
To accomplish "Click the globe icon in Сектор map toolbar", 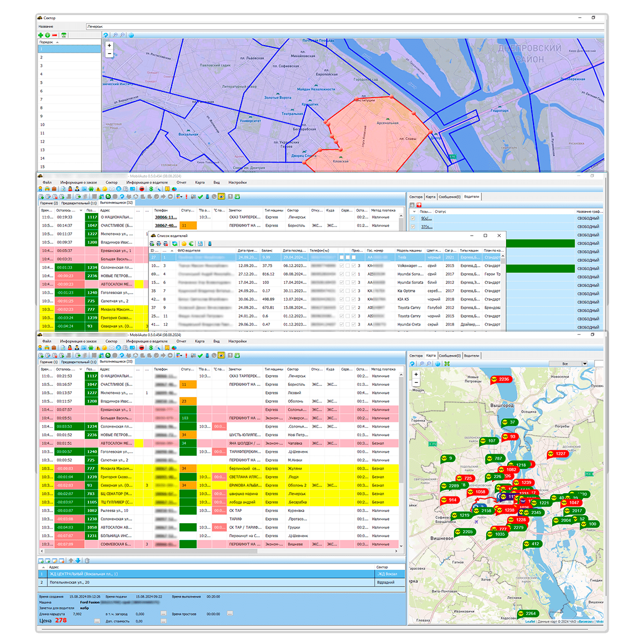I will tap(131, 35).
